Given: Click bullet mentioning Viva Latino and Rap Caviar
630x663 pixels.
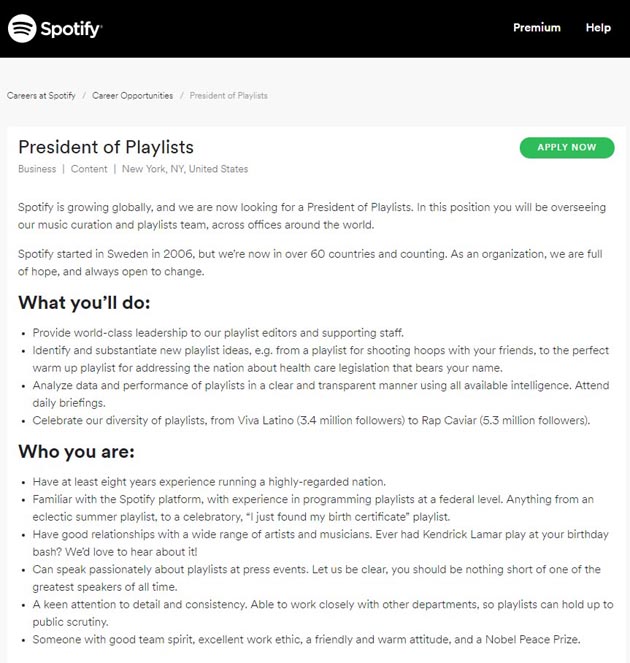Looking at the screenshot, I should pyautogui.click(x=311, y=420).
